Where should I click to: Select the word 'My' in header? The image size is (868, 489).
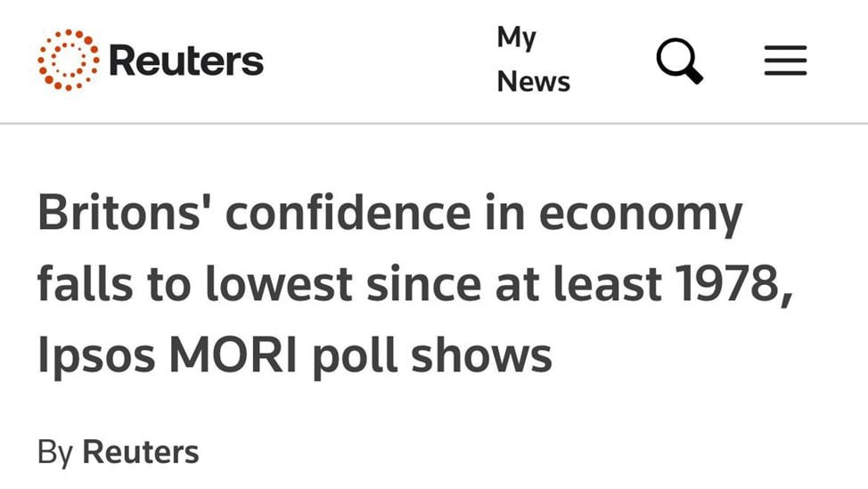tap(517, 38)
